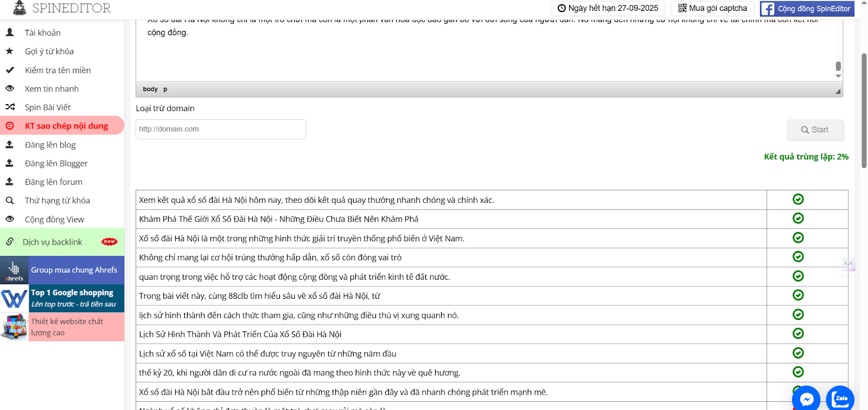Select Spin Bài Viết menu item
868x410 pixels.
coord(48,107)
